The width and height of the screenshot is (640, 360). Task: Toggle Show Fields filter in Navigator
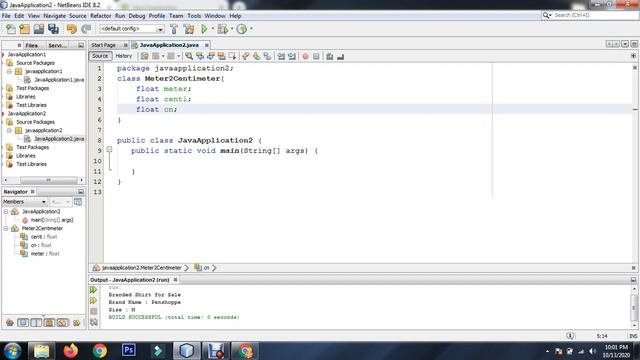click(x=23, y=323)
